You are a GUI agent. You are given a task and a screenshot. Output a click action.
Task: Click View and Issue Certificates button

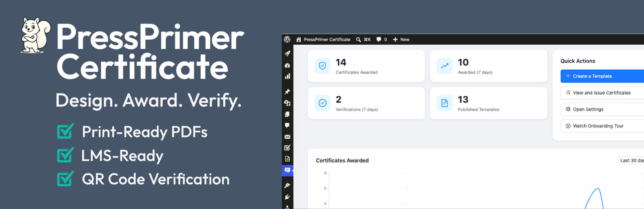pyautogui.click(x=602, y=93)
